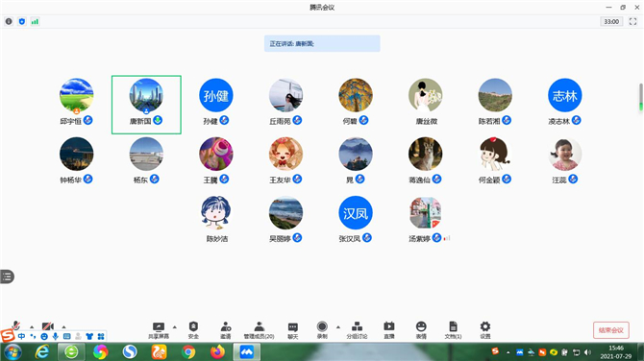The image size is (644, 361).
Task: Open the documents (文档) icon
Action: [x=453, y=330]
